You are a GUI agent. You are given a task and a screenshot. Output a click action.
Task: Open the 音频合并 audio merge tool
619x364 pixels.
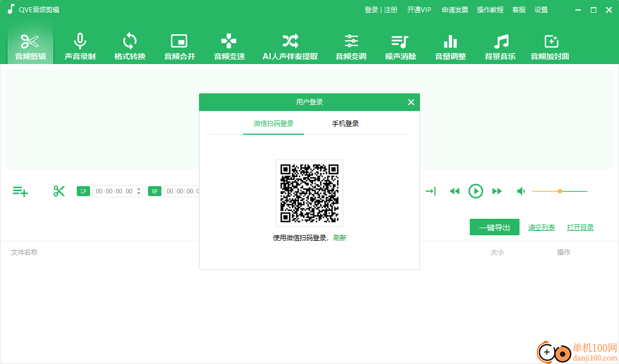click(180, 46)
